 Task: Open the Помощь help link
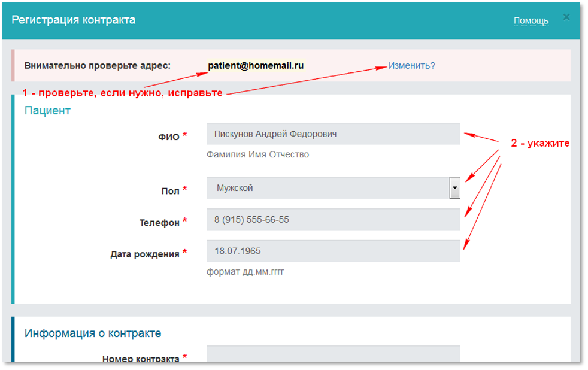531,21
